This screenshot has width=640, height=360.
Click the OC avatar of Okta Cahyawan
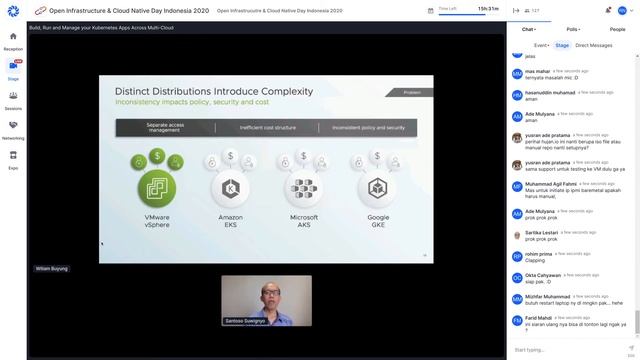tap(517, 278)
